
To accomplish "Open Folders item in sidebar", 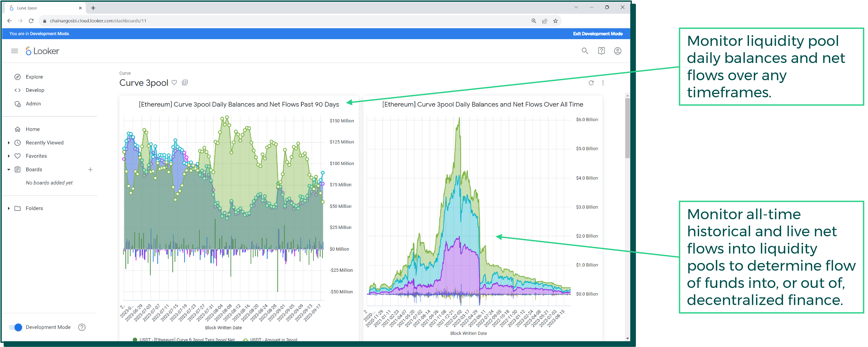I will click(34, 208).
